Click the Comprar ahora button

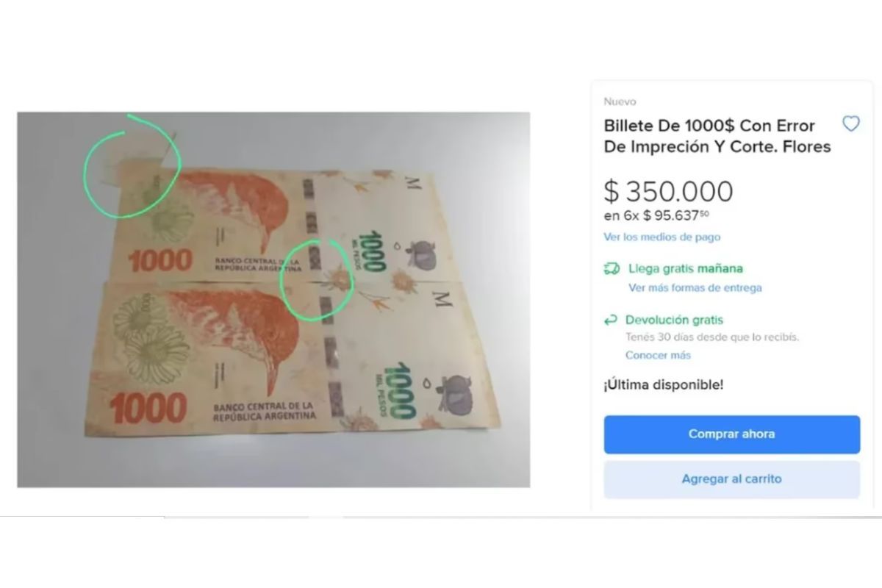coord(732,434)
